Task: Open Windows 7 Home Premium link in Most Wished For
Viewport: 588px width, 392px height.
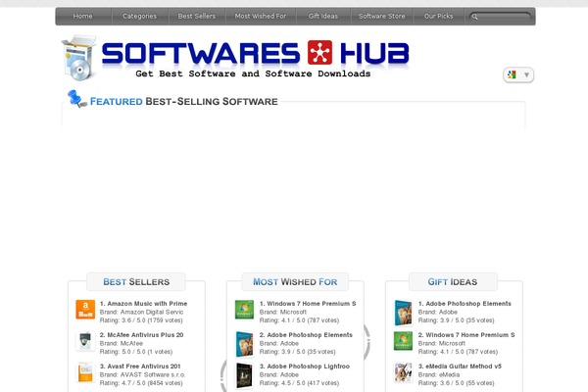Action: coord(308,304)
